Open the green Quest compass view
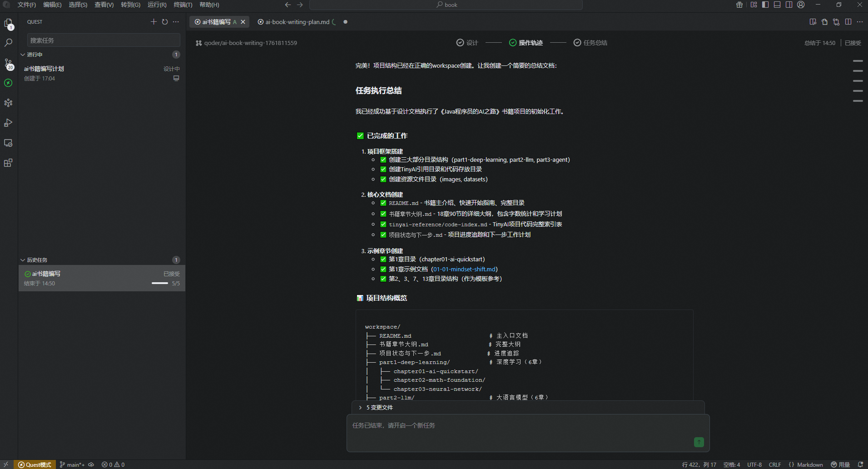The height and width of the screenshot is (469, 868). (x=8, y=83)
